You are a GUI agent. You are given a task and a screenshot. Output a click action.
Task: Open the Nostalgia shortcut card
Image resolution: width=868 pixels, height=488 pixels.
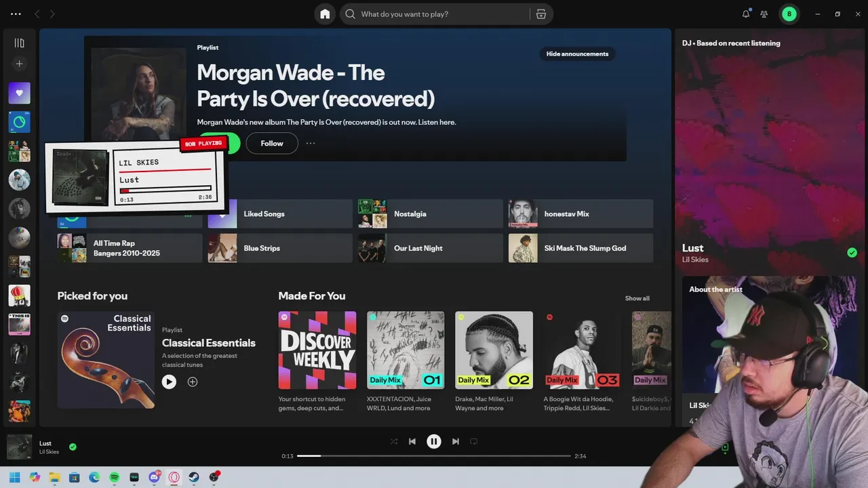[431, 213]
